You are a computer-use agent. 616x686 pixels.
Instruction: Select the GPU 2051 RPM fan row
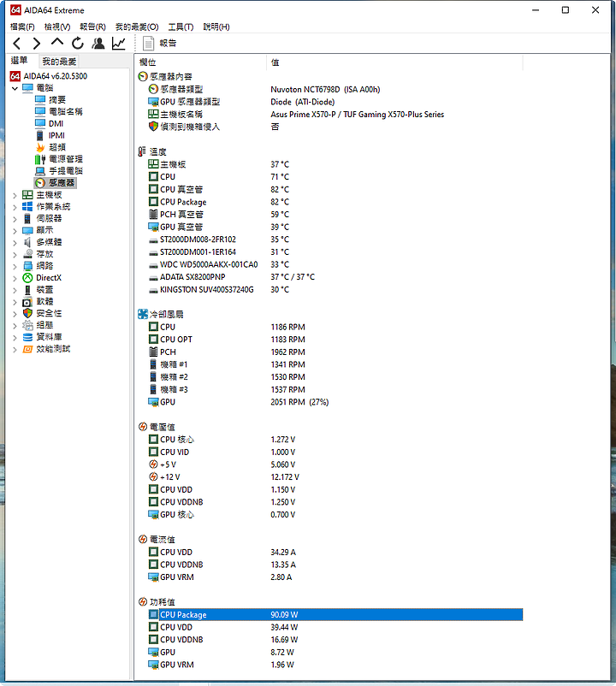335,402
